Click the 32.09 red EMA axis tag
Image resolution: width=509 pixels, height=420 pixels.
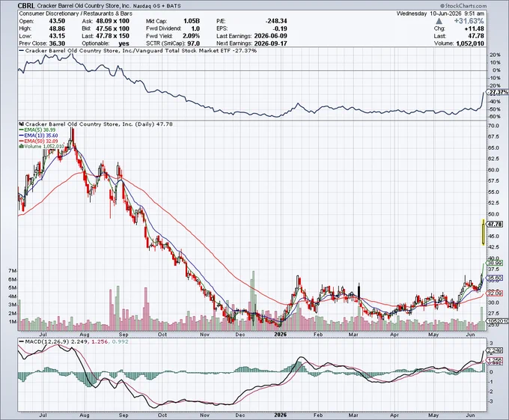tap(495, 293)
